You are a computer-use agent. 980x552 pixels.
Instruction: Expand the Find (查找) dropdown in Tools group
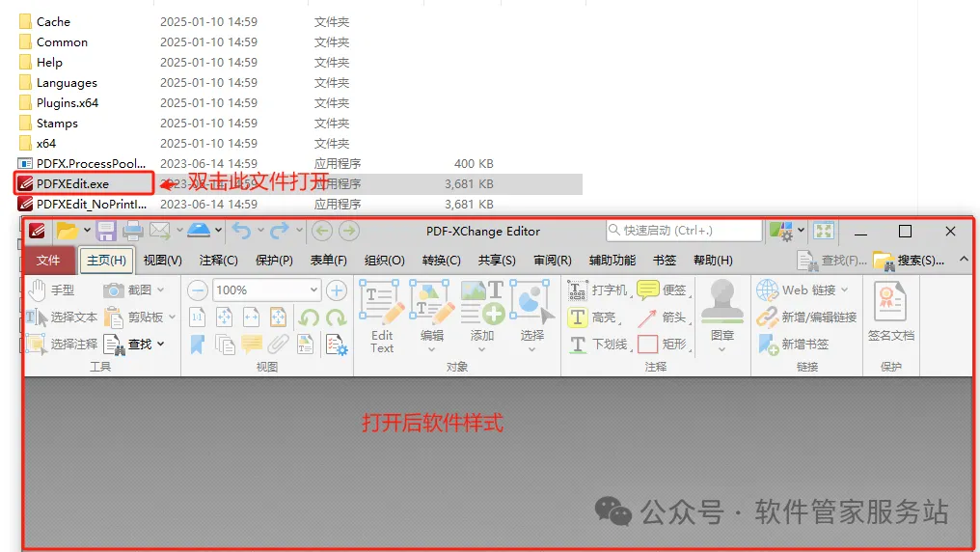(x=161, y=345)
